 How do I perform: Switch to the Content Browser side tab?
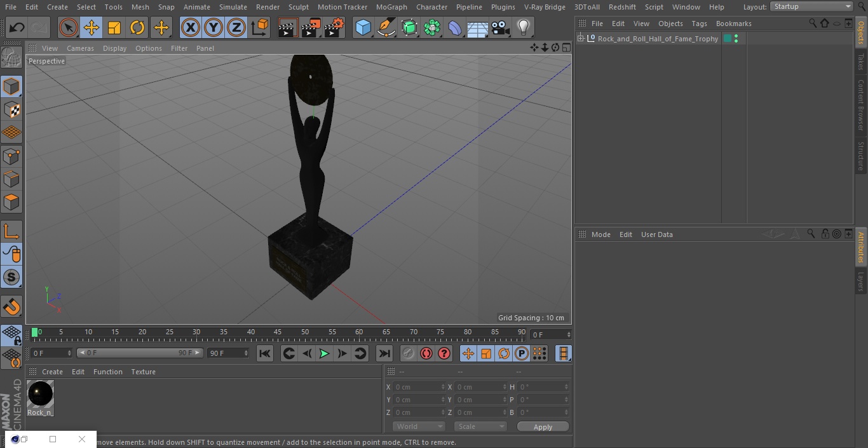click(861, 105)
